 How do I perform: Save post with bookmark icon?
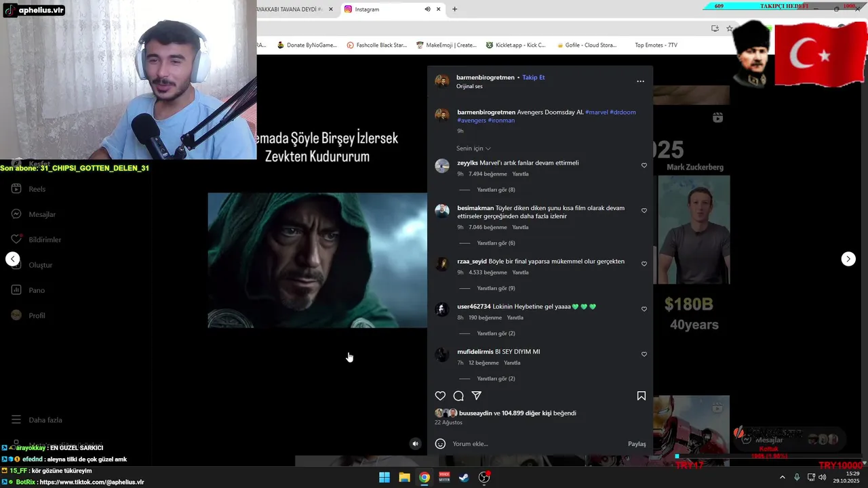(642, 396)
